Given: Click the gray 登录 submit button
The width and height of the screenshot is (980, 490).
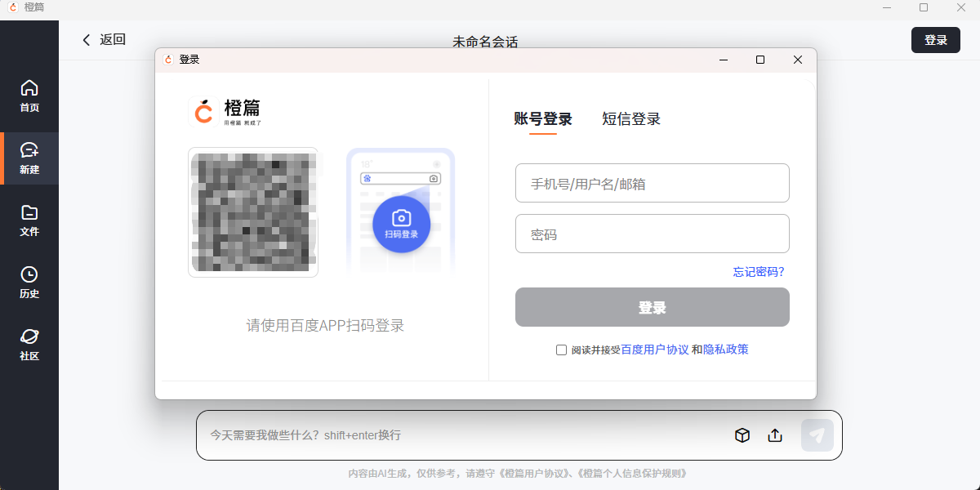Looking at the screenshot, I should coord(653,307).
